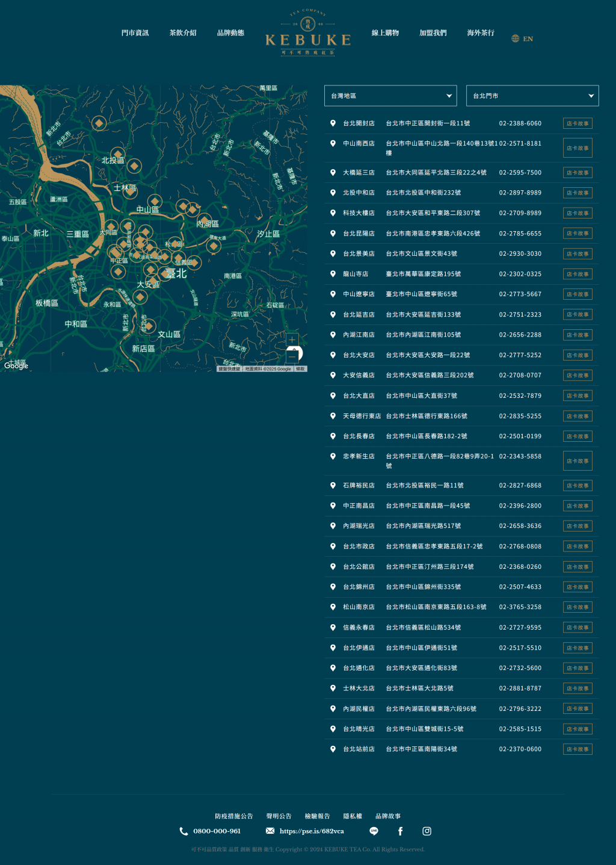
Task: Open the Instagram icon in footer
Action: click(x=427, y=831)
